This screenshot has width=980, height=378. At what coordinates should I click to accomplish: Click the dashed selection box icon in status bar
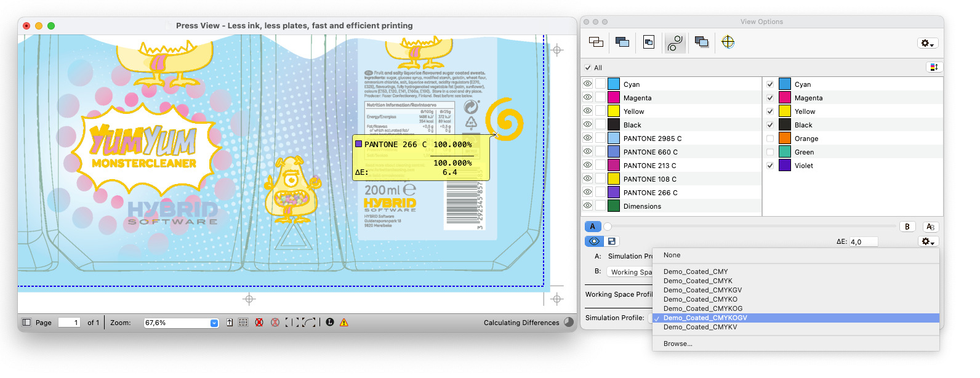[x=243, y=322]
